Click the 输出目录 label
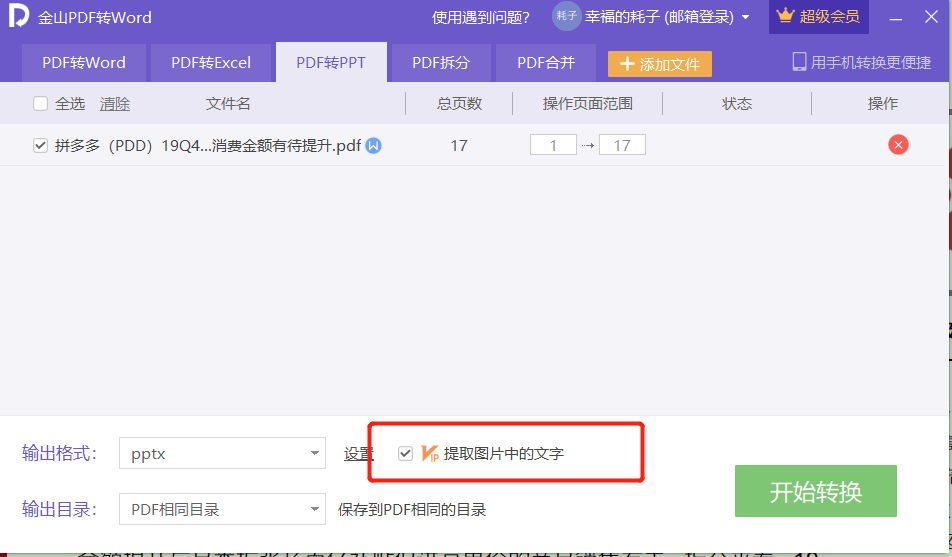The width and height of the screenshot is (952, 557). point(60,509)
